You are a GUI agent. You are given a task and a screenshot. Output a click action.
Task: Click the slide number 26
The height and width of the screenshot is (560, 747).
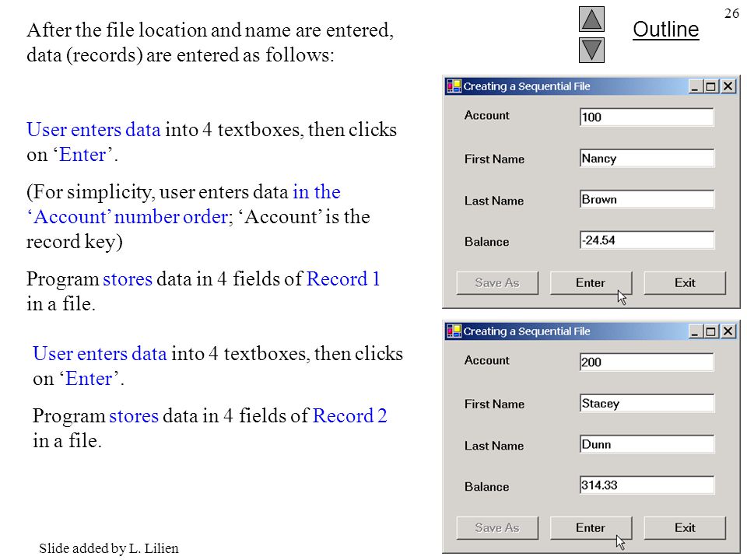click(x=731, y=13)
